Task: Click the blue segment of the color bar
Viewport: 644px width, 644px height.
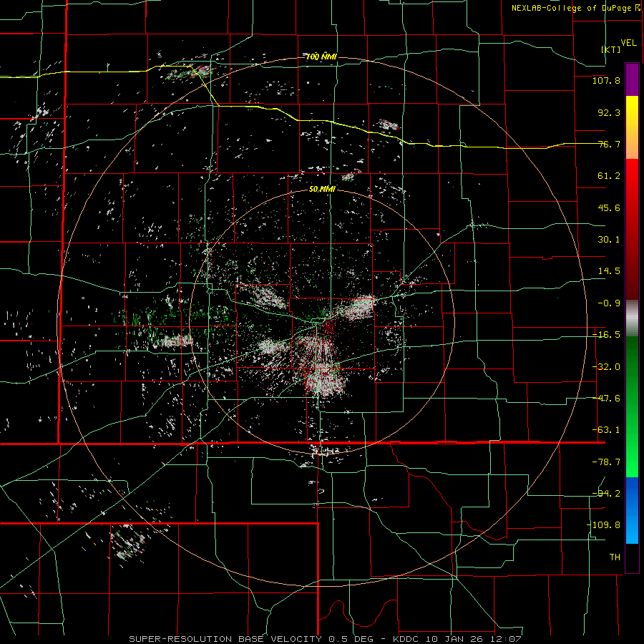Action: coord(632,510)
